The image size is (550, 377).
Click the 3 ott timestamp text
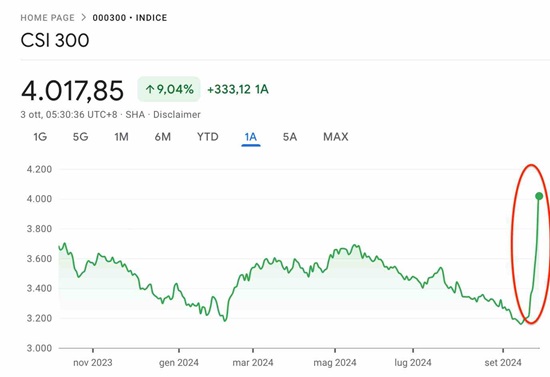[x=69, y=115]
